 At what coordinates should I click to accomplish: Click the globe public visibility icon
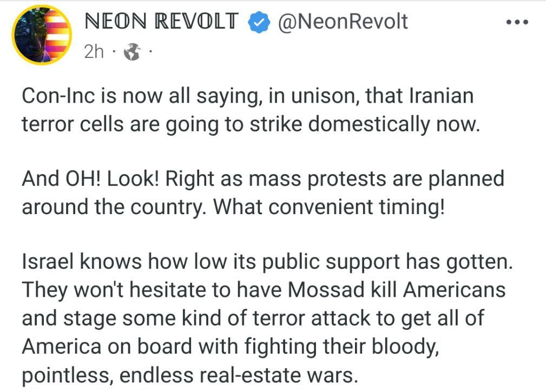pos(133,52)
